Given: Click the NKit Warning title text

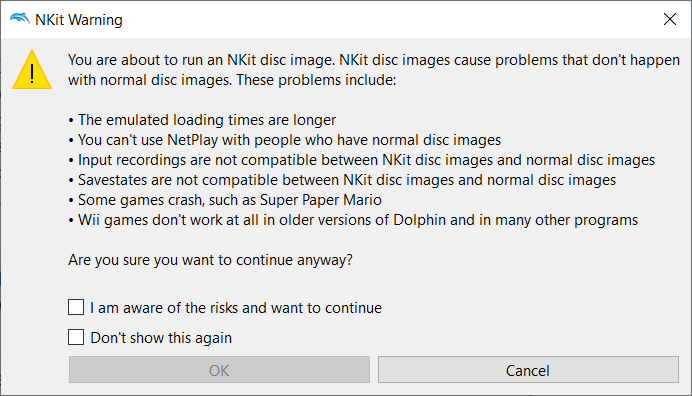Looking at the screenshot, I should tap(79, 20).
